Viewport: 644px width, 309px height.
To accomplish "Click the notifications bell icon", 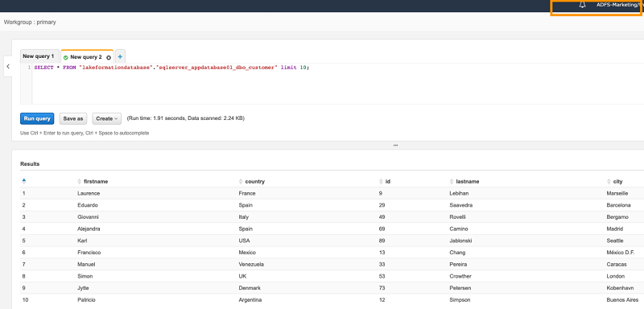I will coord(582,5).
